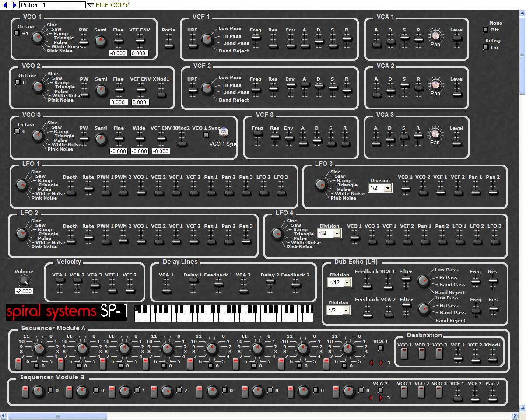Screen dimensions: 526x420
Task: Toggle VCO 3 switch in Sequencer Module B
Action: (439, 392)
